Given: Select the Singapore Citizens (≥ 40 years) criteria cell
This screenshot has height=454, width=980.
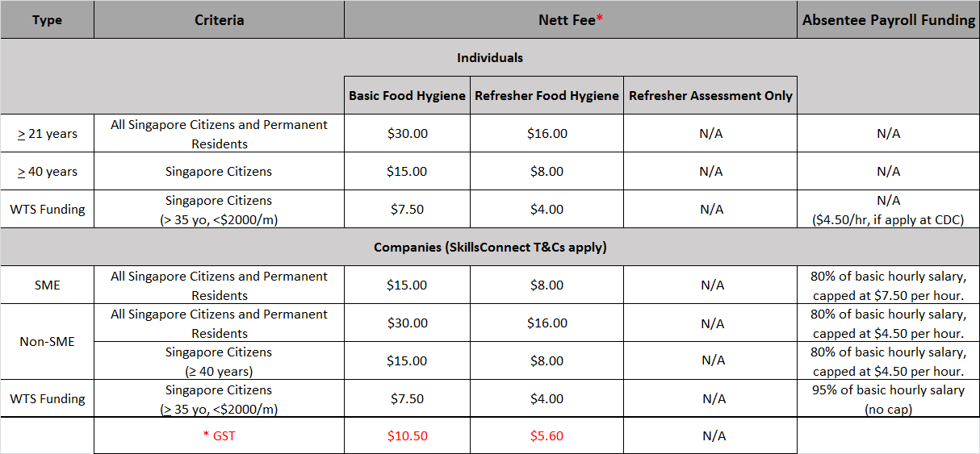Looking at the screenshot, I should click(x=219, y=361).
